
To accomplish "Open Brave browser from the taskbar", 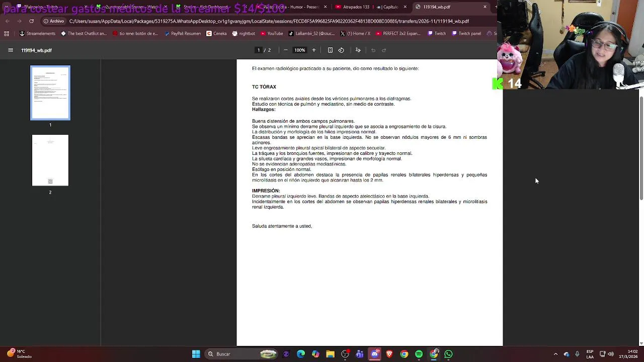I will coord(389,354).
